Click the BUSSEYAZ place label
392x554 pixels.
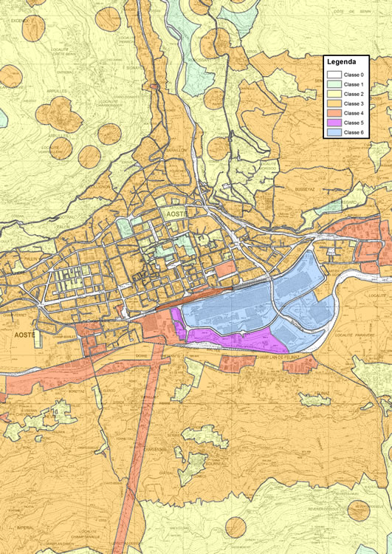pyautogui.click(x=305, y=189)
